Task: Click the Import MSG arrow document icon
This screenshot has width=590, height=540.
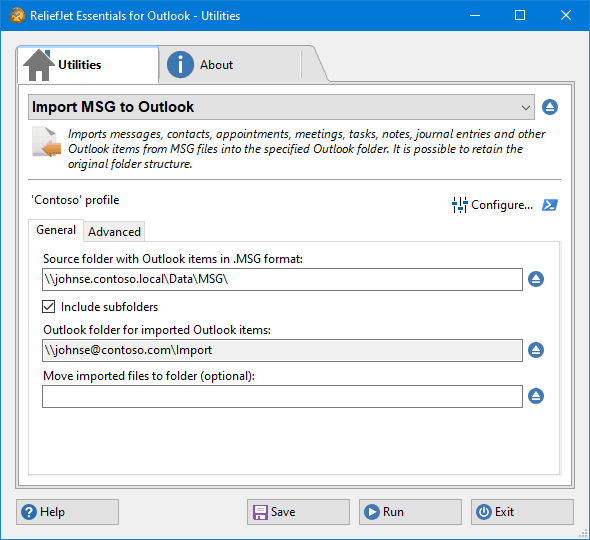Action: click(x=47, y=142)
